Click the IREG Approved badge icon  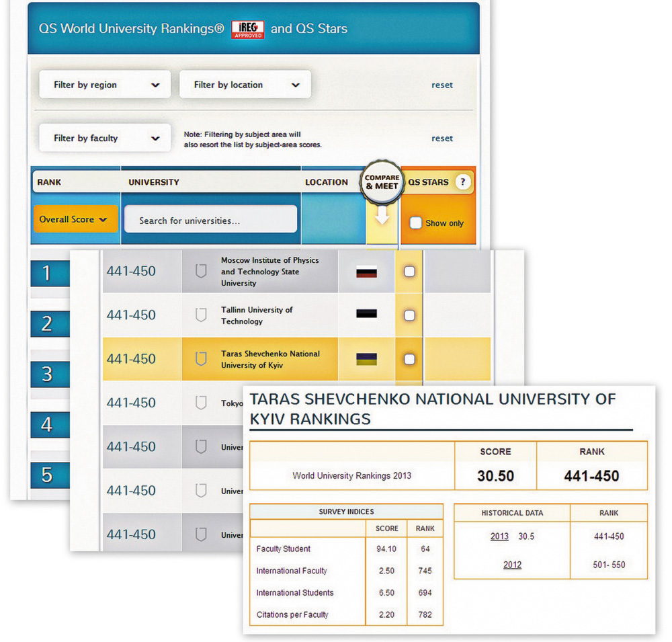point(247,30)
